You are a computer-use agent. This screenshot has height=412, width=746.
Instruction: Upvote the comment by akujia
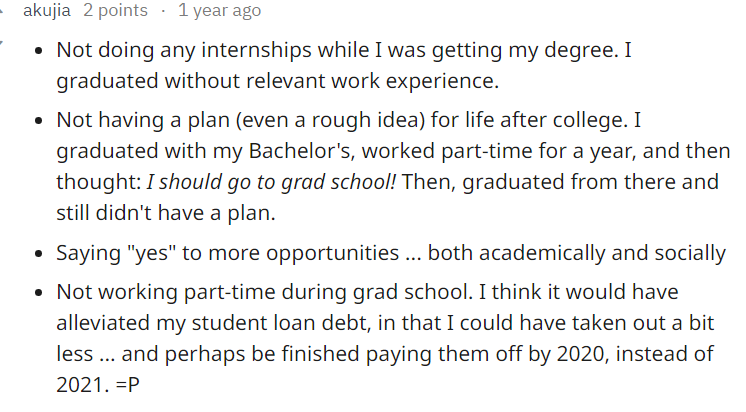coord(4,11)
